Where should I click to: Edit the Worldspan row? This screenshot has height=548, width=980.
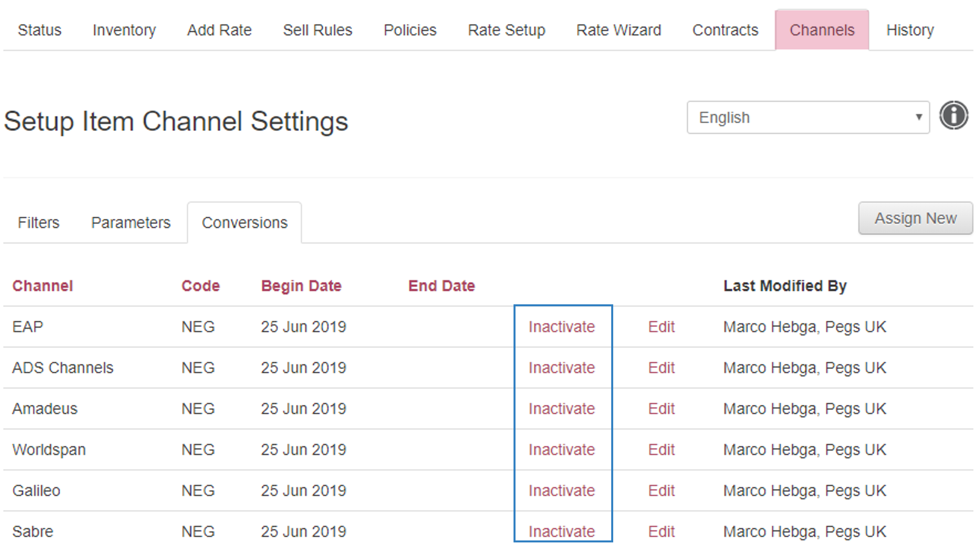pyautogui.click(x=661, y=450)
